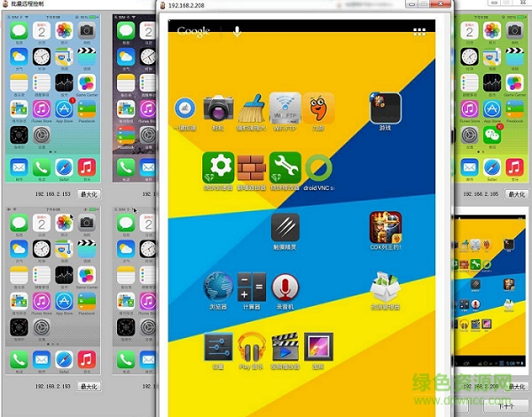532x417 pixels.
Task: Open the green gear app icon
Action: tap(218, 168)
